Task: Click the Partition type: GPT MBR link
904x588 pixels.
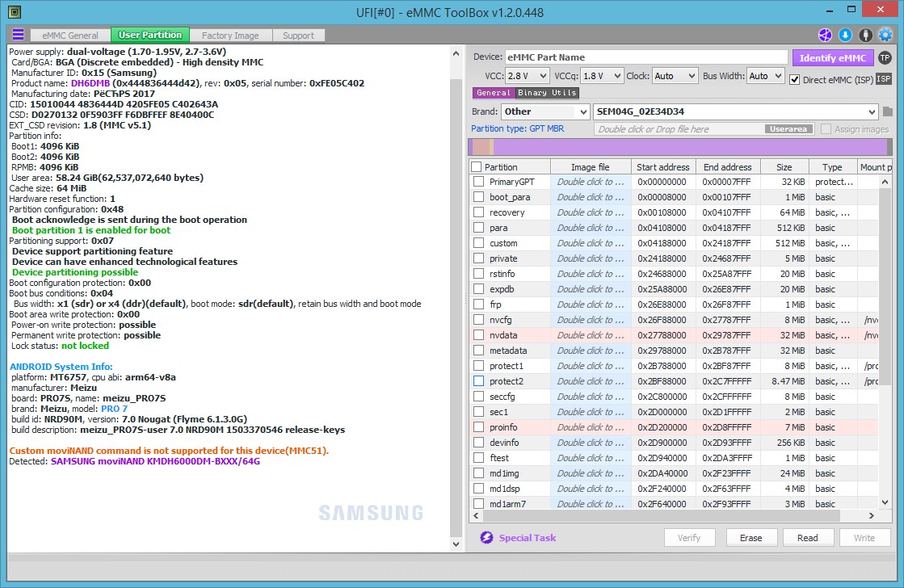Action: [x=518, y=128]
